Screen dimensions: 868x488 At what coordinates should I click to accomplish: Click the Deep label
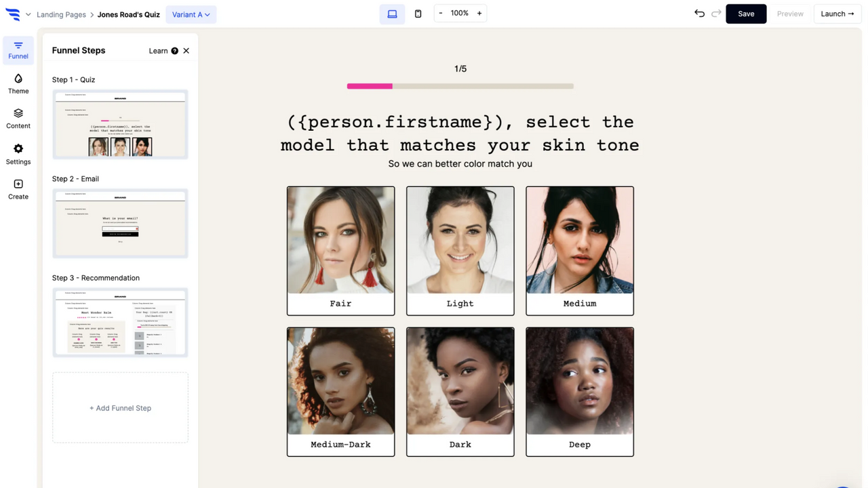click(x=580, y=445)
